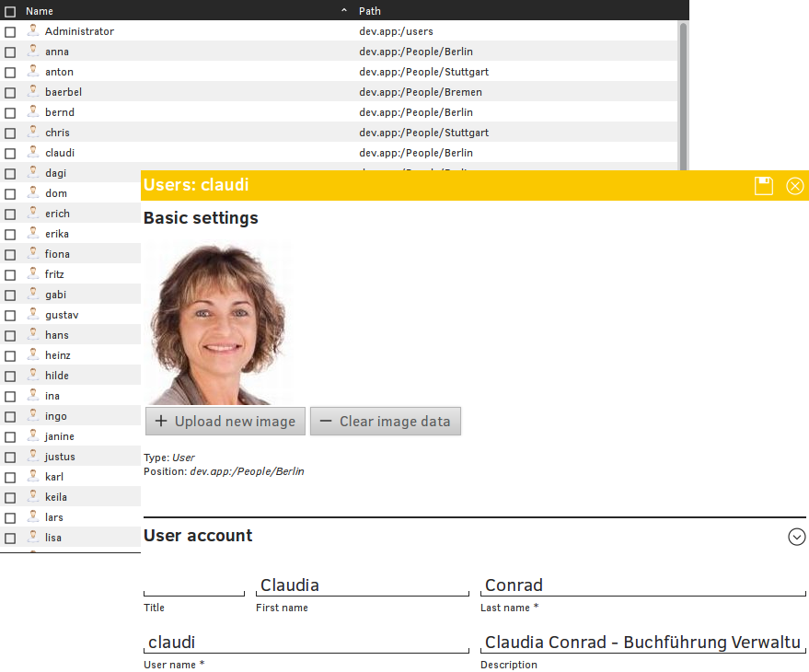Click the user icon beside fritz
The image size is (809, 672).
coord(33,274)
